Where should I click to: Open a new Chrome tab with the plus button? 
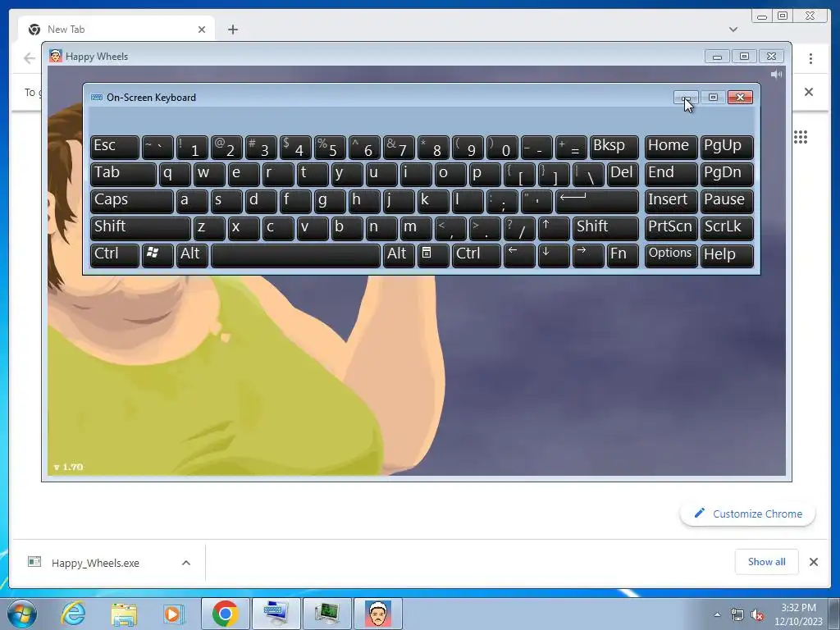(x=232, y=30)
